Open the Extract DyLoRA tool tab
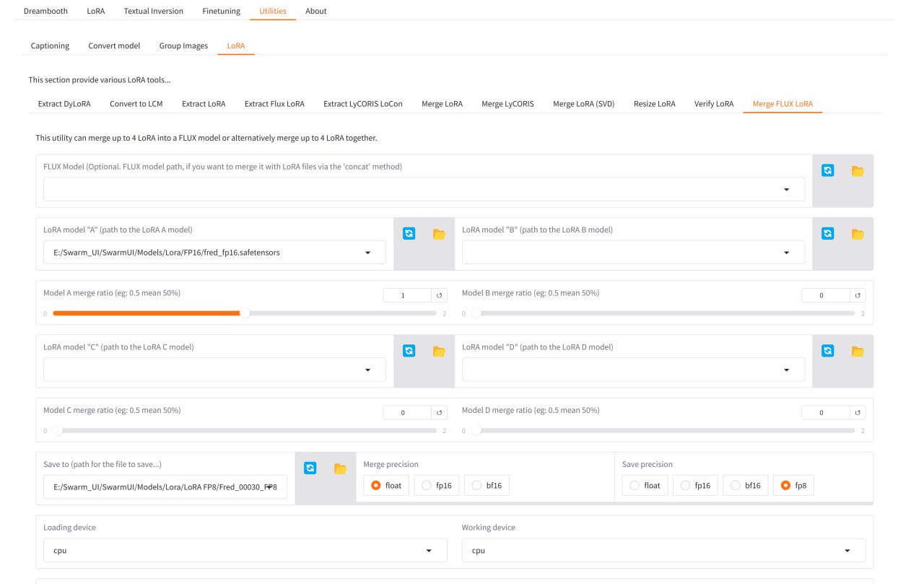 tap(64, 104)
